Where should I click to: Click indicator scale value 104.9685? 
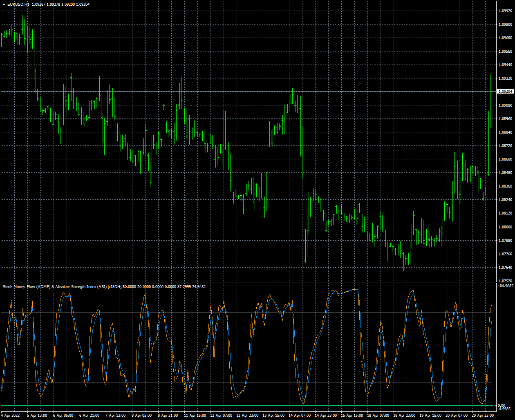(x=506, y=286)
